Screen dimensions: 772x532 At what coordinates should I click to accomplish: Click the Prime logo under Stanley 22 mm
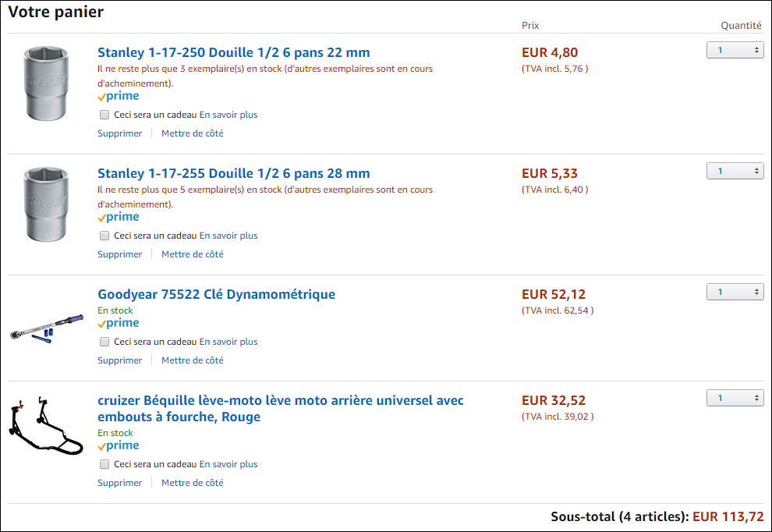coord(119,97)
